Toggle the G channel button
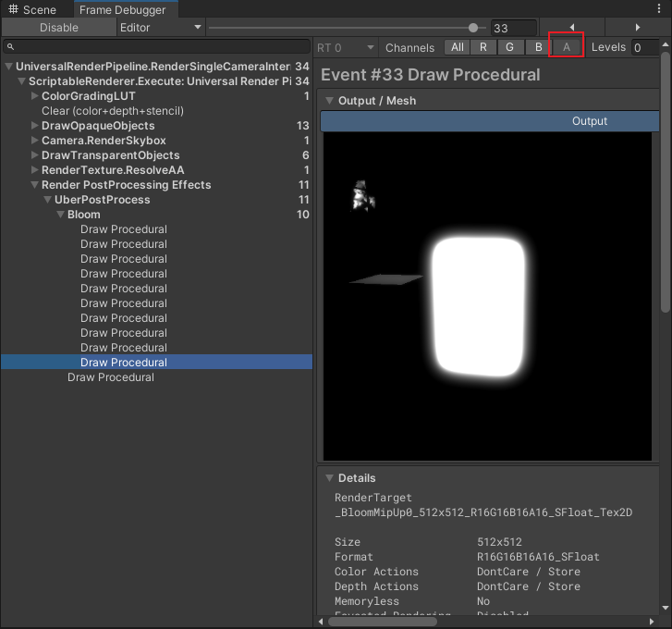This screenshot has width=672, height=629. 510,47
